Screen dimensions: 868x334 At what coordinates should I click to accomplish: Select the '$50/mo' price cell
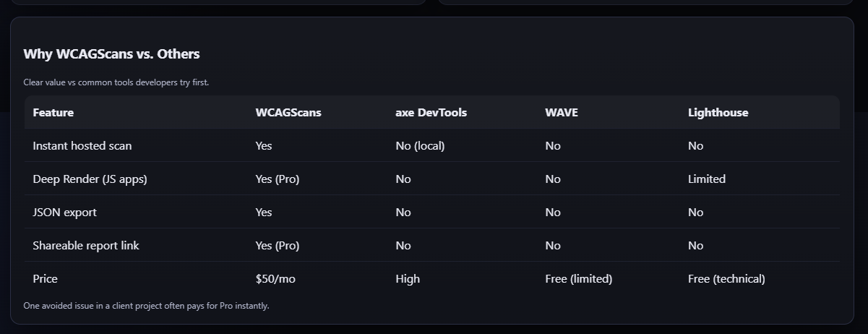(x=275, y=279)
